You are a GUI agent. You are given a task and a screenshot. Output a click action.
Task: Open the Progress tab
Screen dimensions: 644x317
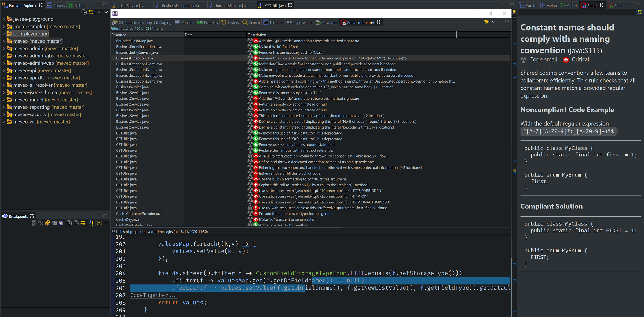click(x=208, y=23)
